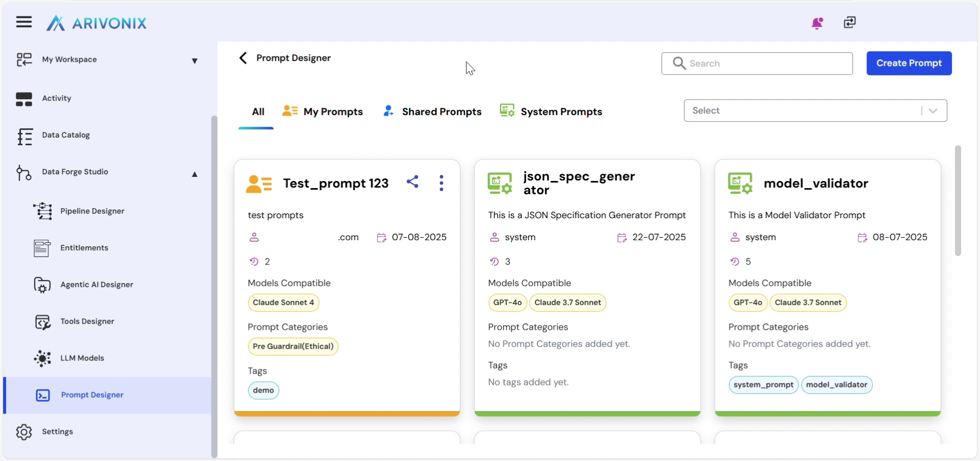Click the switch window icon in header
Viewport: 980px width, 461px height.
click(x=849, y=22)
